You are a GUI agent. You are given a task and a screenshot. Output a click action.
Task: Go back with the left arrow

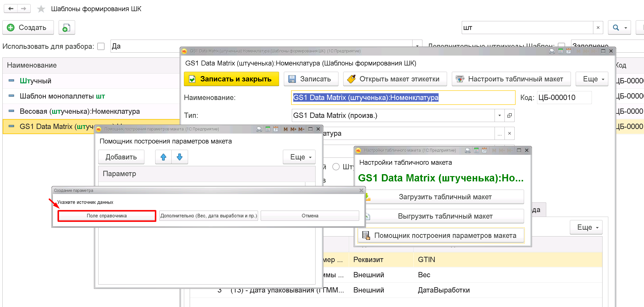click(x=11, y=9)
